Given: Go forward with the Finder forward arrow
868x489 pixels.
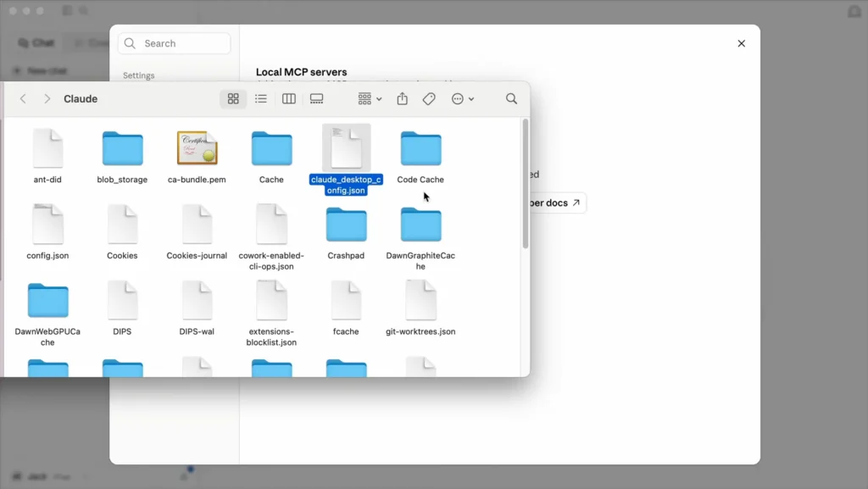Looking at the screenshot, I should click(x=47, y=99).
